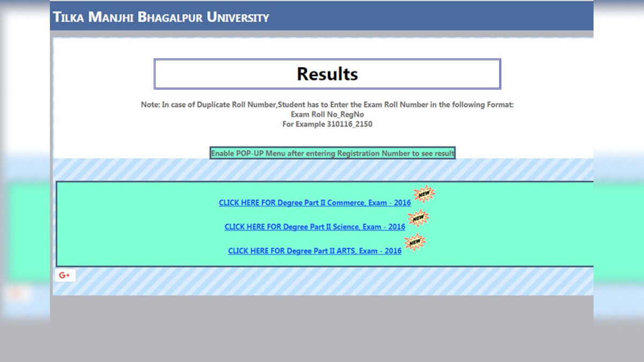Click the Duplicate Roll Number note line
644x362 pixels.
pos(327,105)
